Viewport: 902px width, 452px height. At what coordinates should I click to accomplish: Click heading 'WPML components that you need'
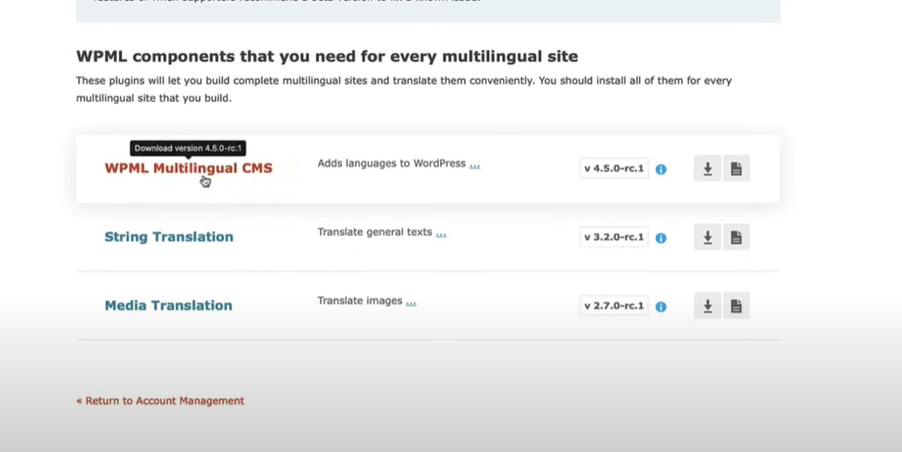click(327, 56)
